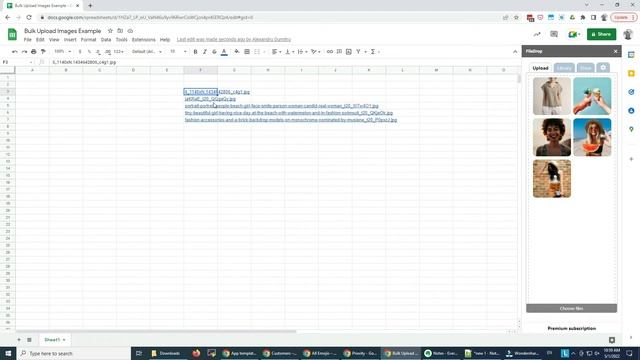Click the insert chart icon
The image size is (640, 360).
[349, 52]
